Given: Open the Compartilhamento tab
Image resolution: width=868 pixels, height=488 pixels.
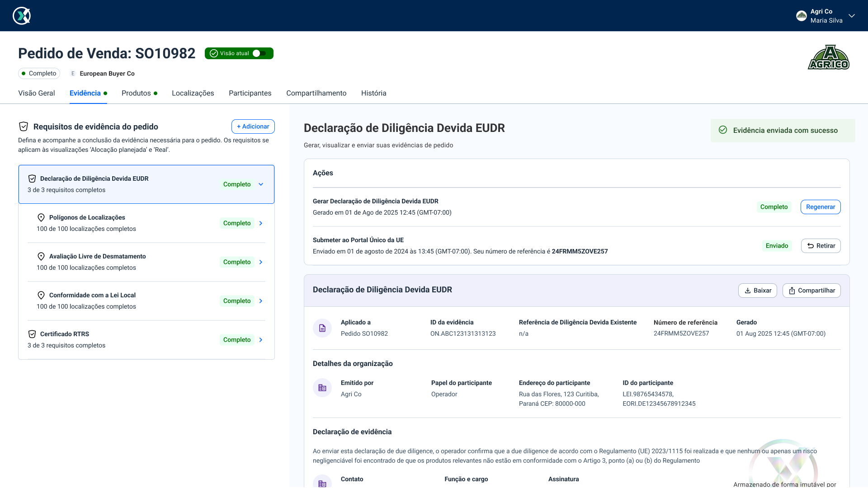Looking at the screenshot, I should 316,93.
